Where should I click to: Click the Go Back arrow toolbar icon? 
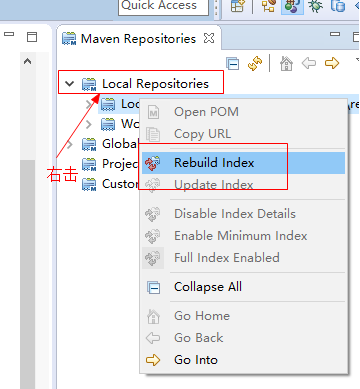[309, 63]
